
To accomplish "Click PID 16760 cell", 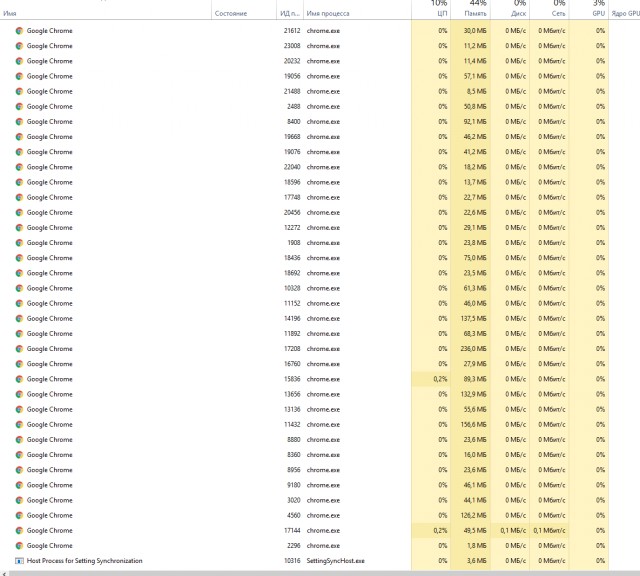I will [x=292, y=364].
